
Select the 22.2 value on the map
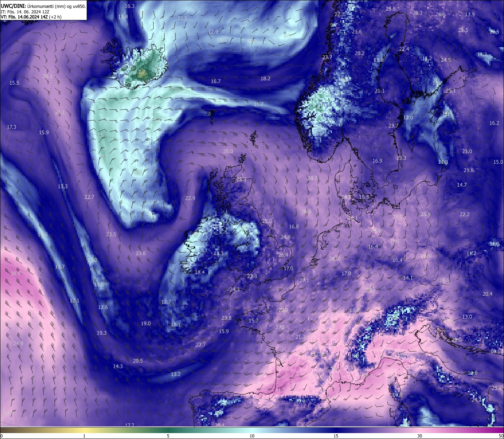[465, 215]
